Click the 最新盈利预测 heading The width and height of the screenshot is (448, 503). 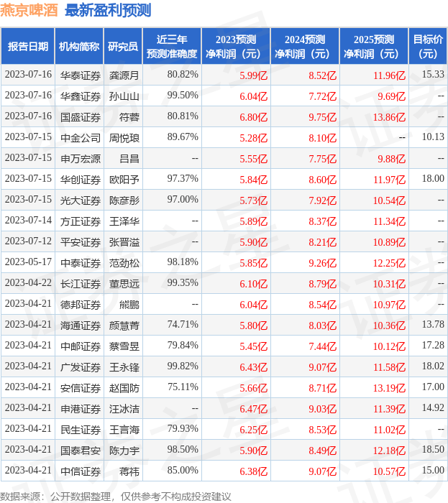pos(108,10)
